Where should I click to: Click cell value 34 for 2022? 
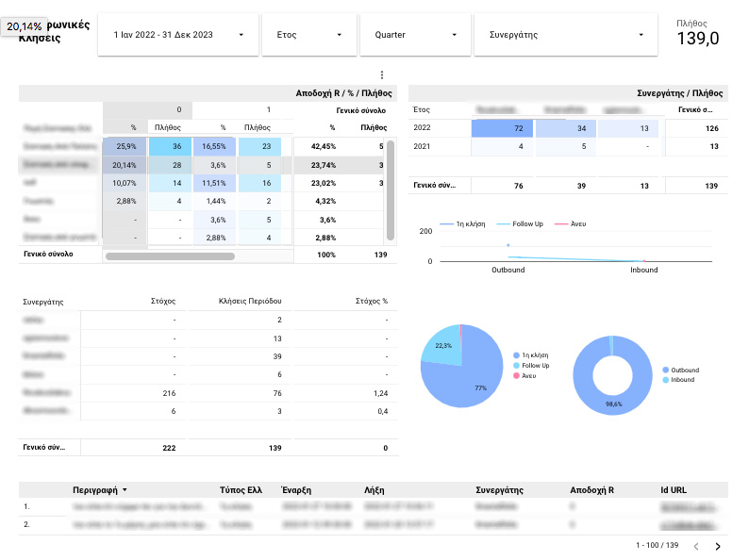[x=566, y=128]
